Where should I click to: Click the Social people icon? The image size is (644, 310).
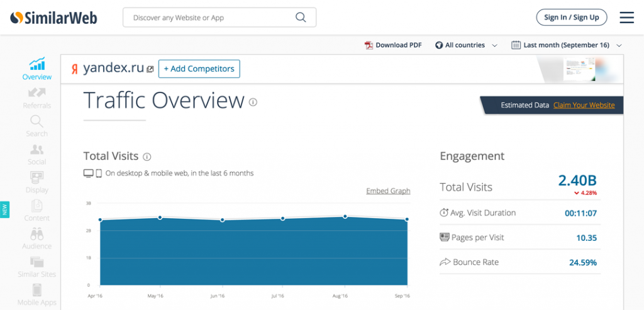(37, 150)
